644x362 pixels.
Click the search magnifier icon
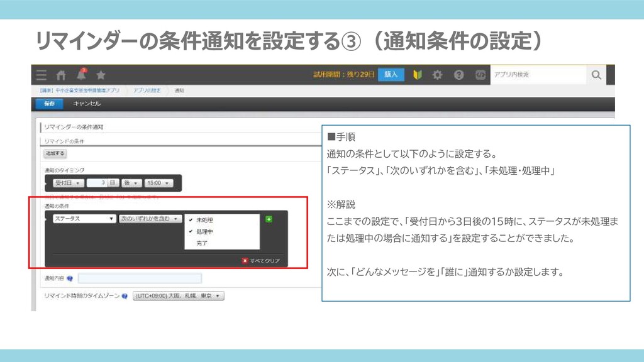[596, 75]
